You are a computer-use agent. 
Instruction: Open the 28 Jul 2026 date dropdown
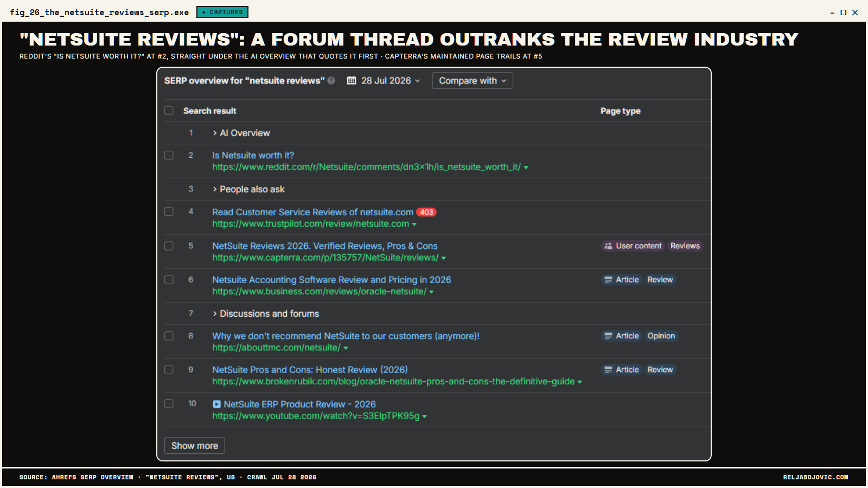[x=384, y=81]
